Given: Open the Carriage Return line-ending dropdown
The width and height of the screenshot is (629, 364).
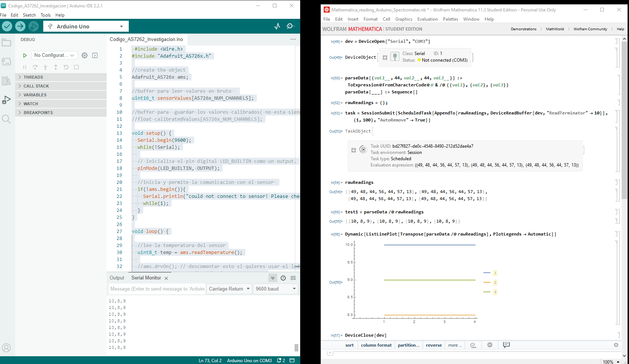Looking at the screenshot, I should click(229, 289).
